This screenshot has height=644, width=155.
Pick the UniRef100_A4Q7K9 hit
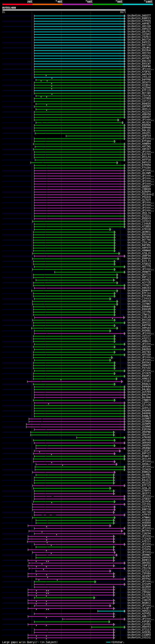click(x=139, y=74)
